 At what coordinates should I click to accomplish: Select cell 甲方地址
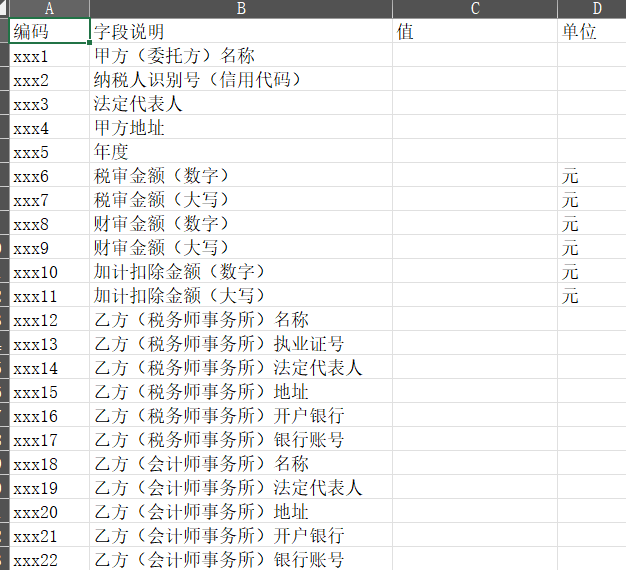(241, 127)
